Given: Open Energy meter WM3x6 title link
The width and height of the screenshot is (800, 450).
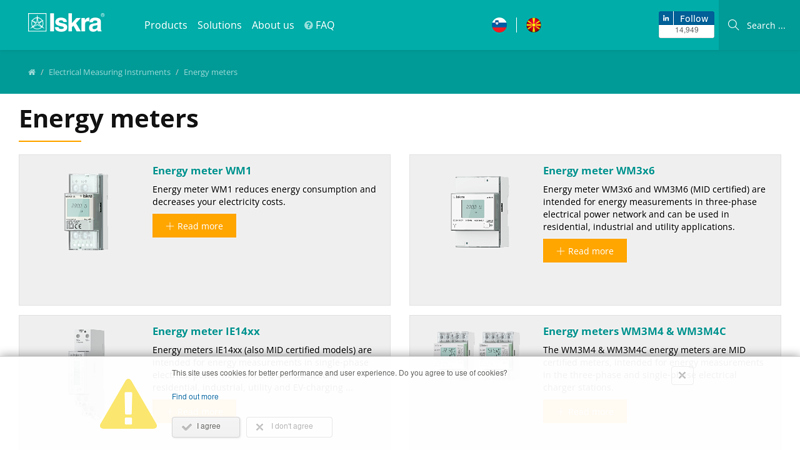Looking at the screenshot, I should 598,170.
